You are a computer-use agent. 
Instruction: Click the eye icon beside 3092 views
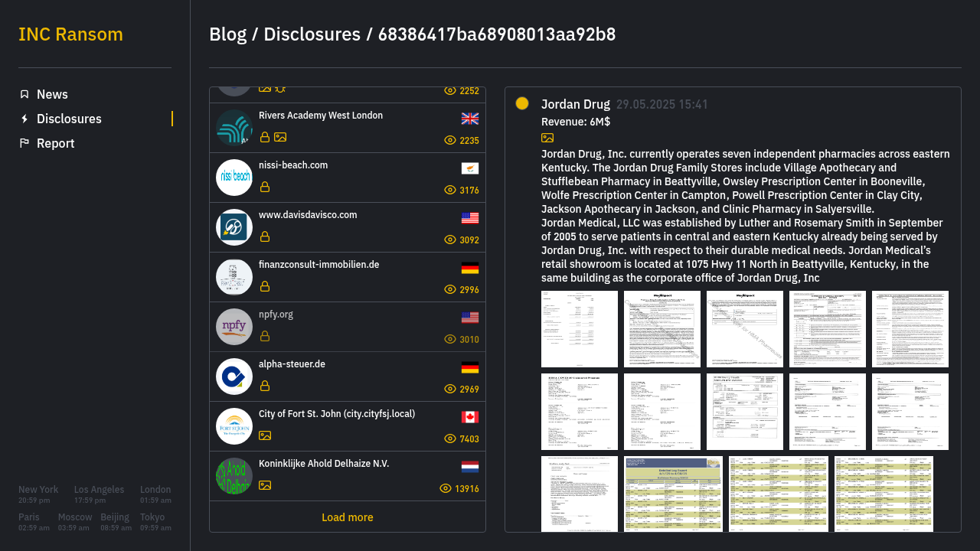(450, 240)
